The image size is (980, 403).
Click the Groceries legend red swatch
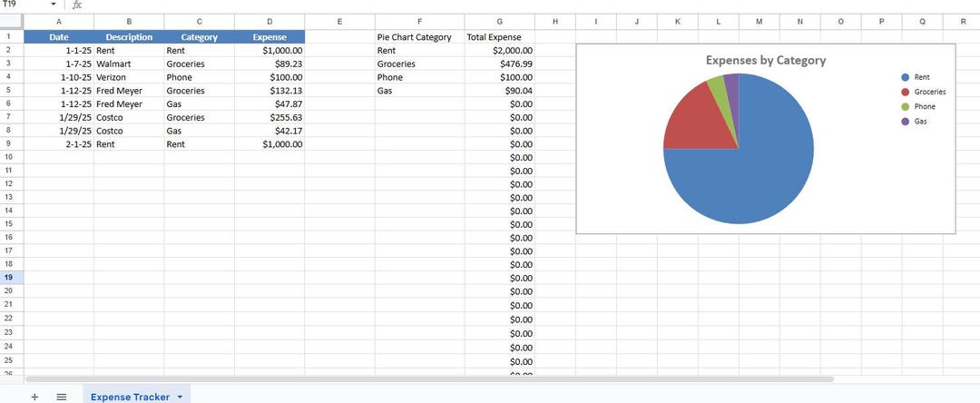[x=905, y=92]
